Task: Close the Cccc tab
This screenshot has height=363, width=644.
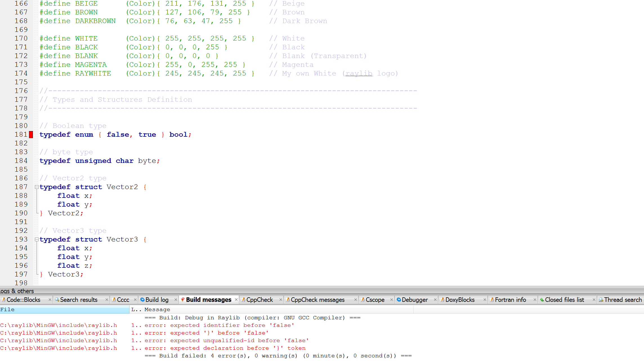Action: [x=135, y=300]
